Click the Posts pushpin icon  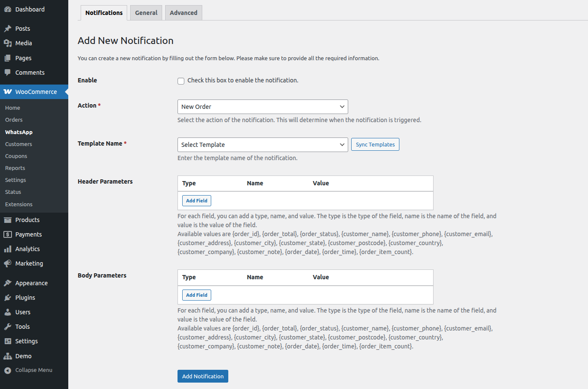point(8,29)
